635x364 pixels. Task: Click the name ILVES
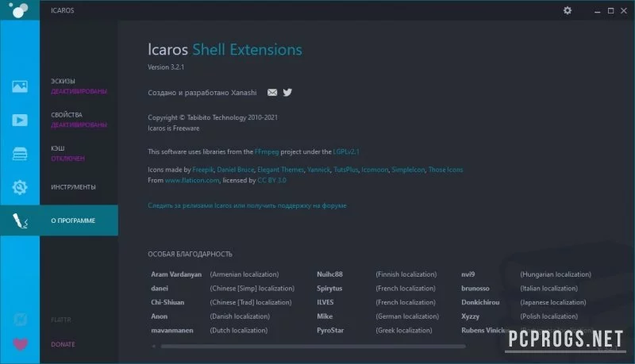325,302
